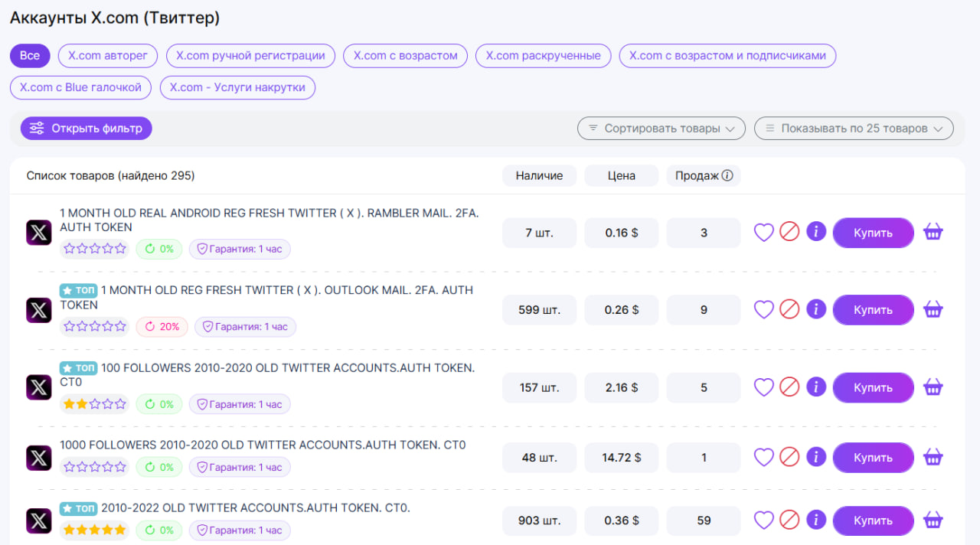Add the 7 шт. RAMBLER MAIL item to favorites
980x545 pixels.
(764, 232)
